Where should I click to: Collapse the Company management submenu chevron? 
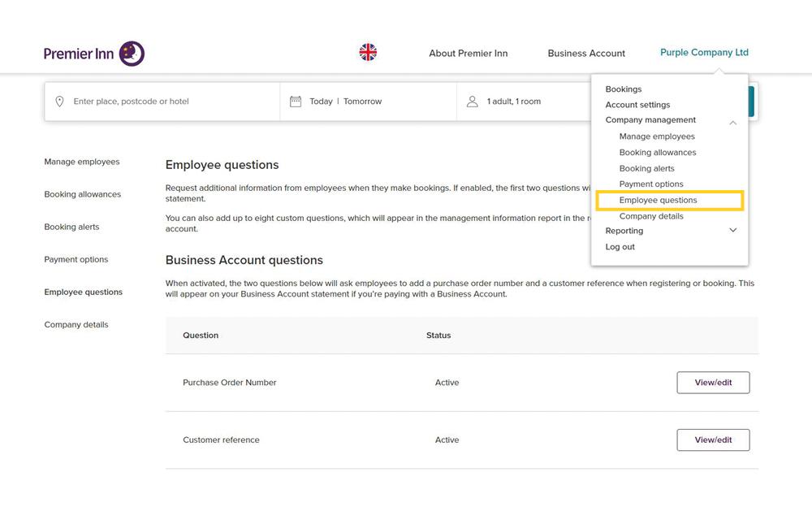(x=732, y=123)
